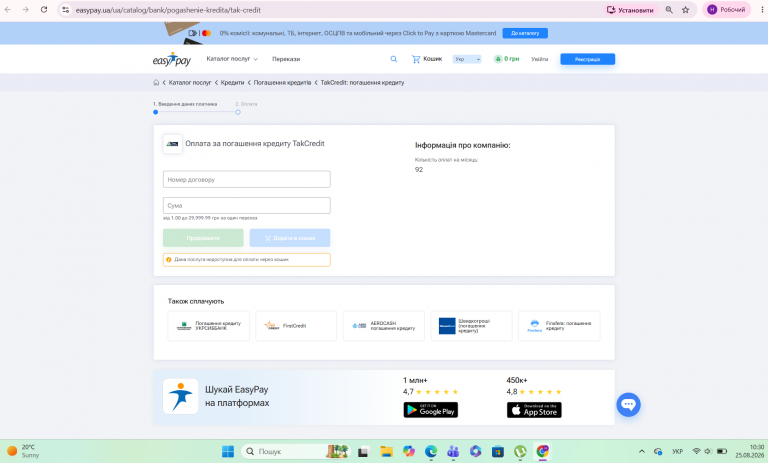The height and width of the screenshot is (463, 768).
Task: Open the Copilot taskbar icon
Action: [408, 451]
